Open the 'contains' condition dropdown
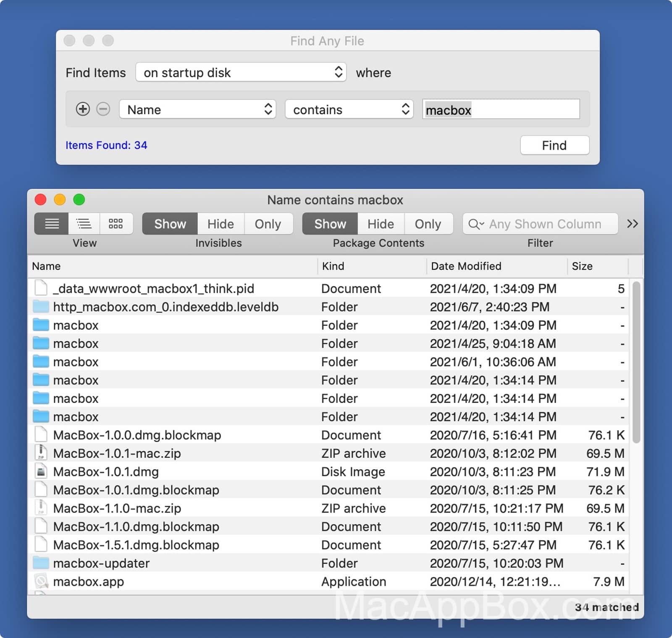This screenshot has width=672, height=638. [349, 109]
